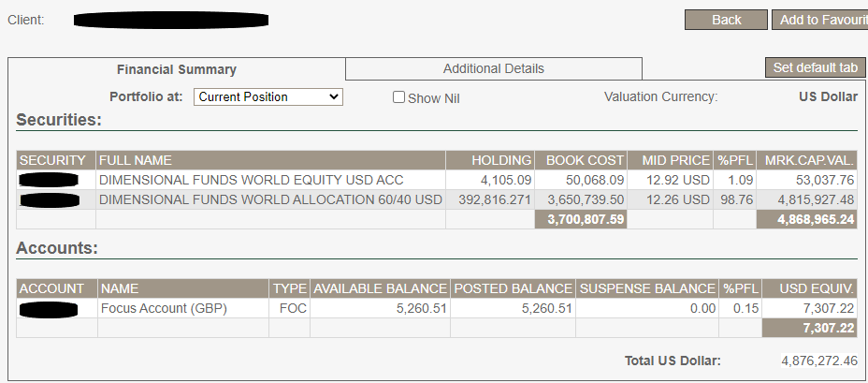
Task: Add client to Favourites
Action: [818, 20]
